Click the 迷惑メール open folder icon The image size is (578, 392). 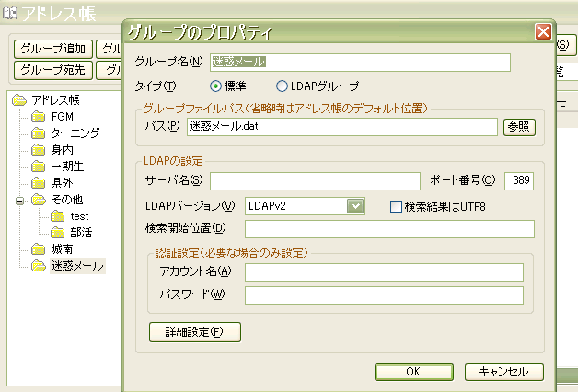tap(39, 266)
